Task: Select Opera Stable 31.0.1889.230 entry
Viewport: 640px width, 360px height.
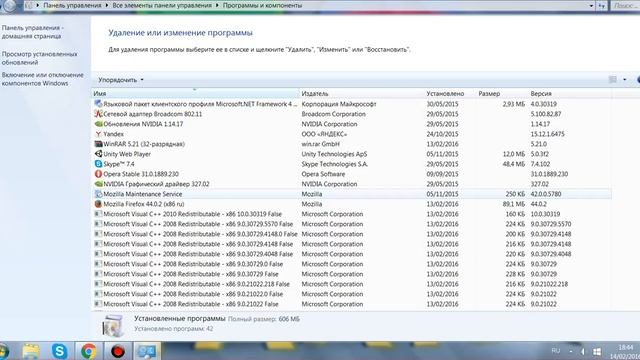Action: click(141, 174)
